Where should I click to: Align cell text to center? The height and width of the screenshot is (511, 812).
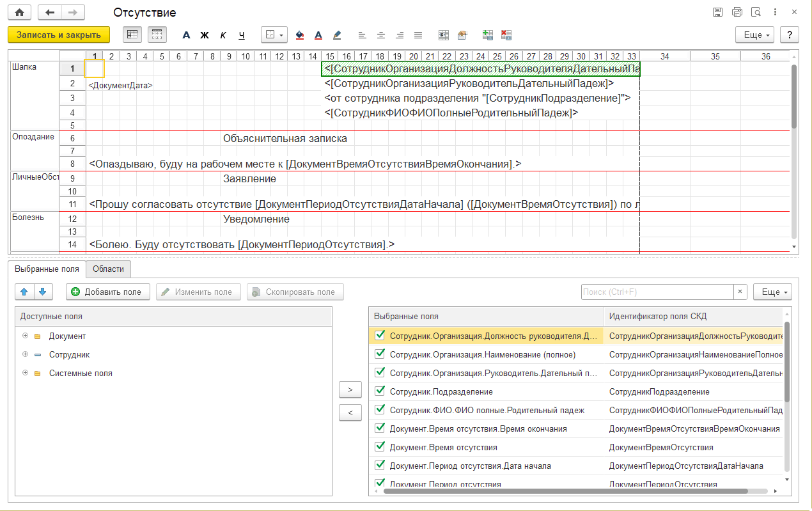[381, 35]
